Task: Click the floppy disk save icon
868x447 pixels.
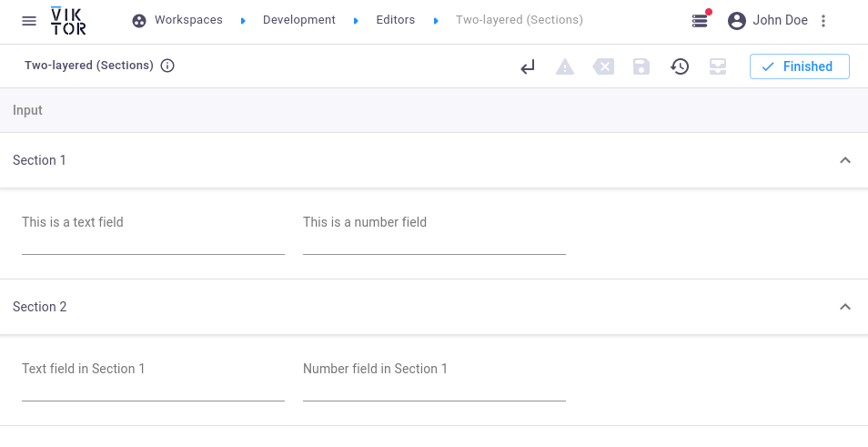Action: [641, 66]
